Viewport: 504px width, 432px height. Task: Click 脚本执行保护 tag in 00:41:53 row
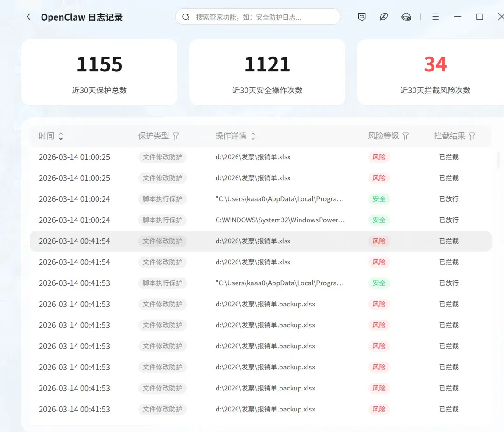[x=162, y=283]
